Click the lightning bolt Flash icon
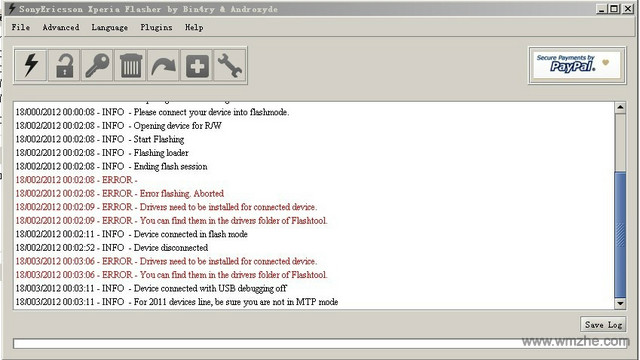Screen dimensions: 640x360 31,65
